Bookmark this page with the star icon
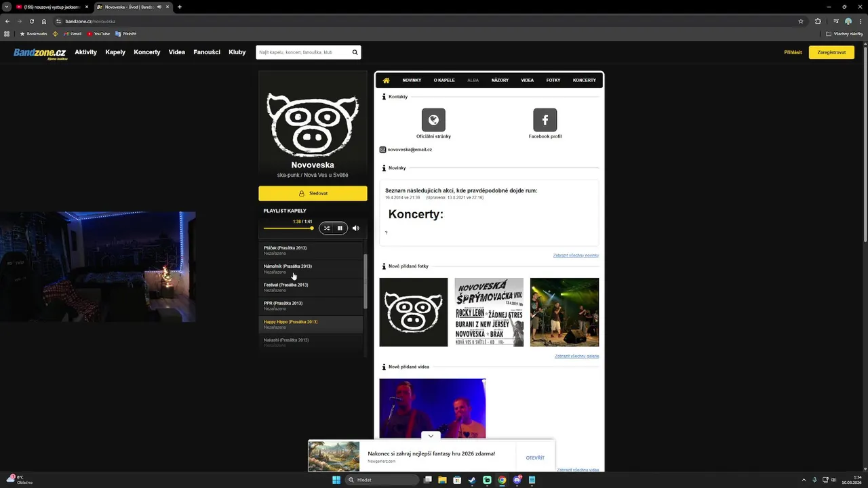868x488 pixels. (x=801, y=21)
